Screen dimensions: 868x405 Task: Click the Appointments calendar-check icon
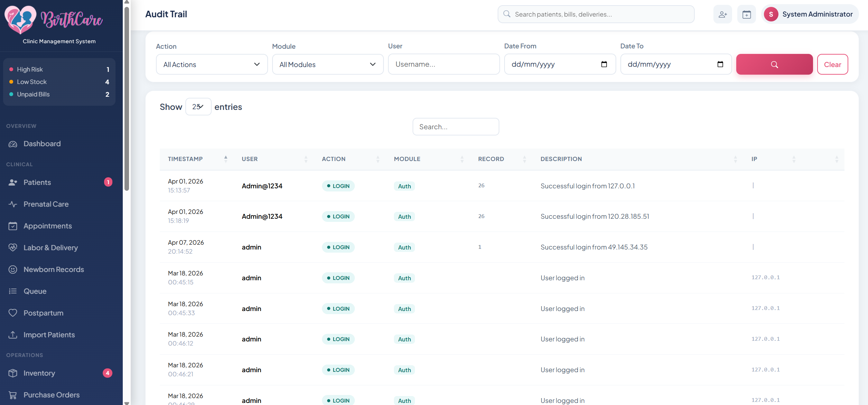tap(13, 226)
